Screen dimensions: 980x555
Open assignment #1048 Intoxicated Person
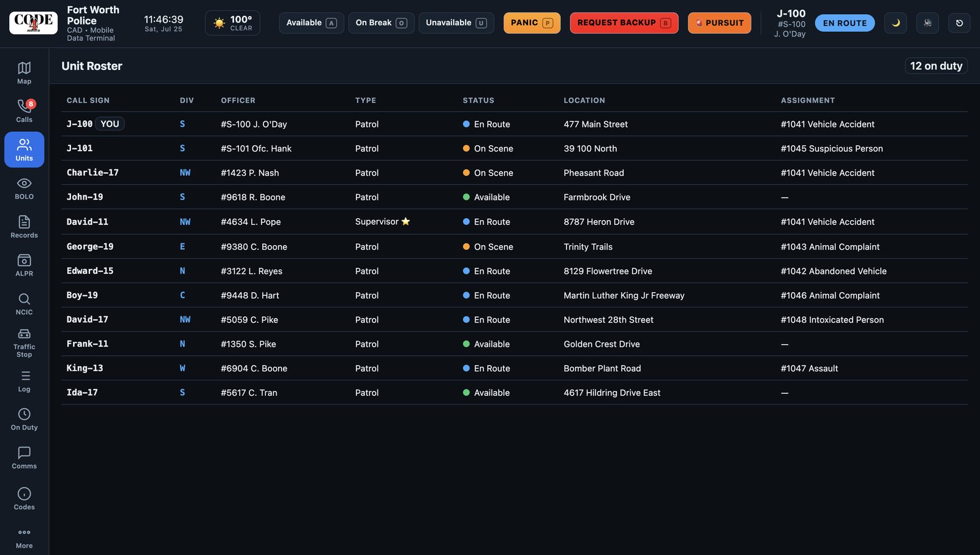point(832,320)
